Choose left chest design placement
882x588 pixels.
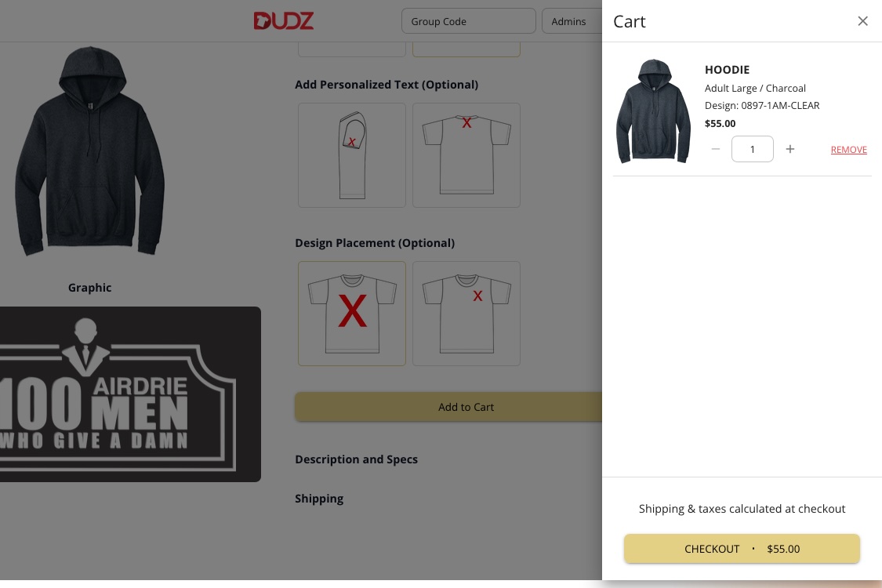466,314
